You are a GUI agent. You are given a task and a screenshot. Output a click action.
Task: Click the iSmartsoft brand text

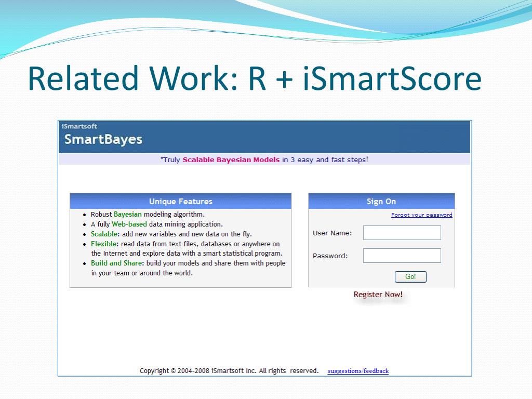tap(79, 126)
